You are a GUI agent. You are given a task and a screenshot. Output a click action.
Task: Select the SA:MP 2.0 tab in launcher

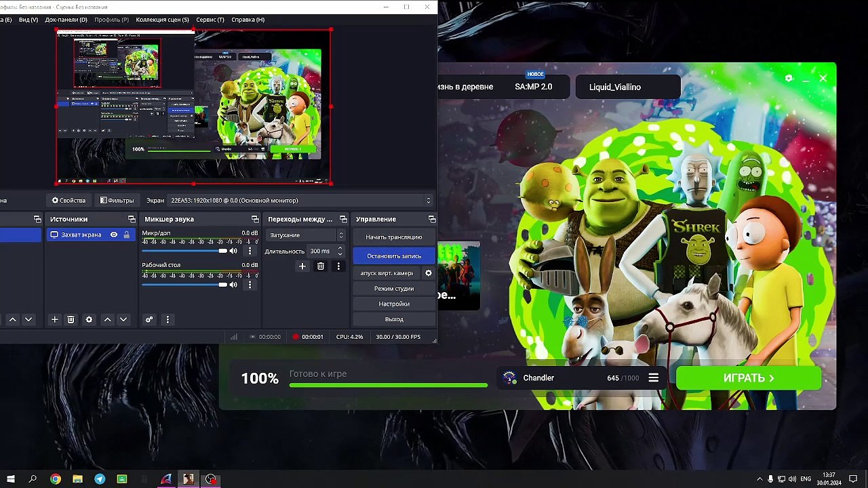coord(534,87)
